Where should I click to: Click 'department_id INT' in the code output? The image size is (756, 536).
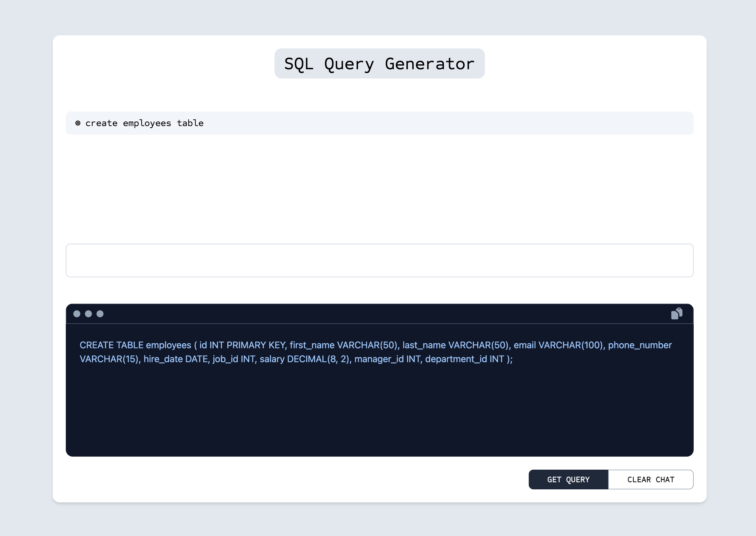[x=464, y=359]
